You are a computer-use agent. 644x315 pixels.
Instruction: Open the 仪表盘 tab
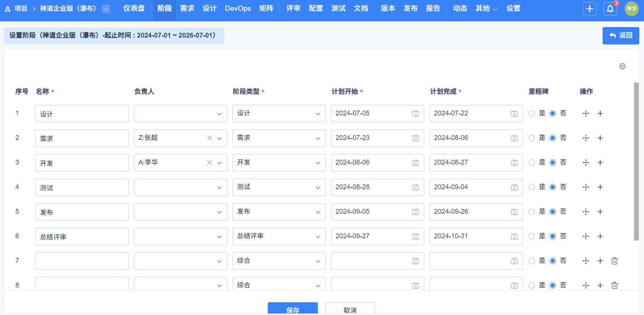[134, 9]
